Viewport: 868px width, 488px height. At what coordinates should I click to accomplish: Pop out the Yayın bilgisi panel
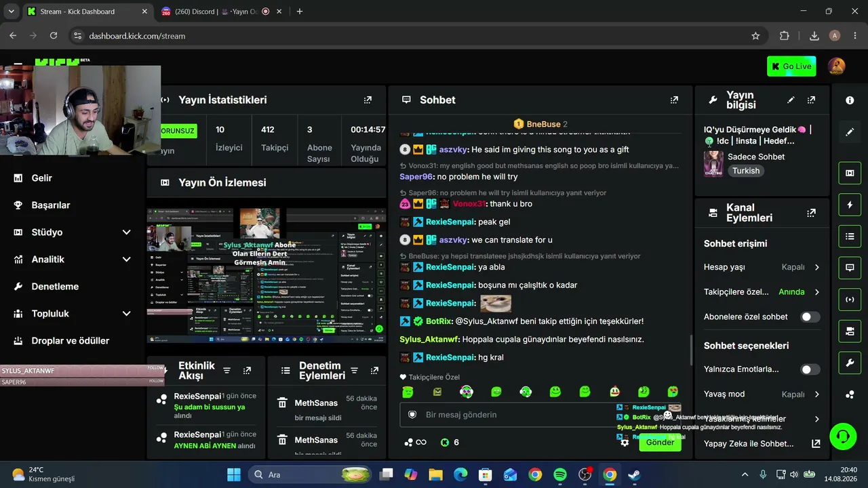(811, 100)
